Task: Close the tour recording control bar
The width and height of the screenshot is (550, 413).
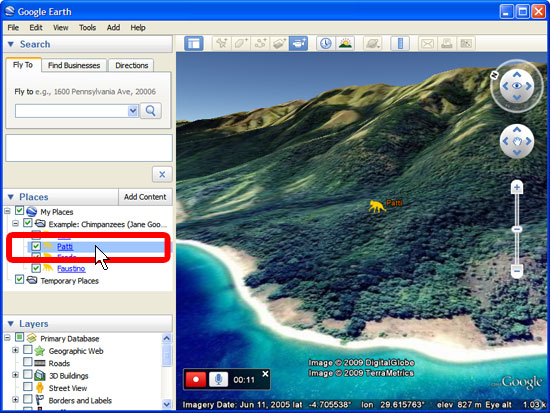Action: click(266, 374)
